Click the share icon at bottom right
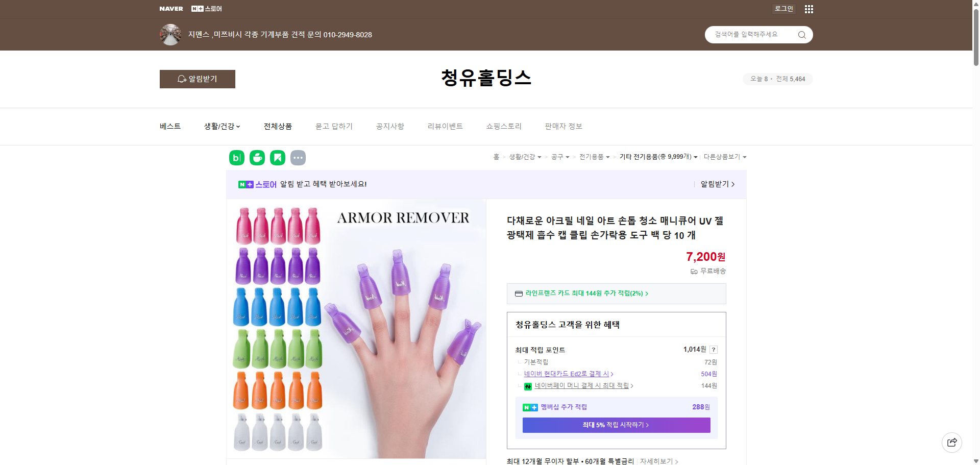 tap(951, 442)
